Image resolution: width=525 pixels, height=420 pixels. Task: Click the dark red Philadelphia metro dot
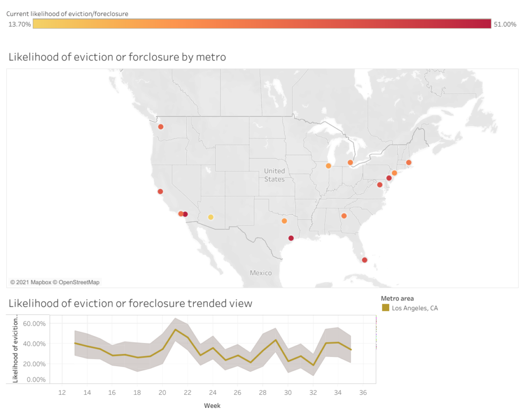pos(389,178)
